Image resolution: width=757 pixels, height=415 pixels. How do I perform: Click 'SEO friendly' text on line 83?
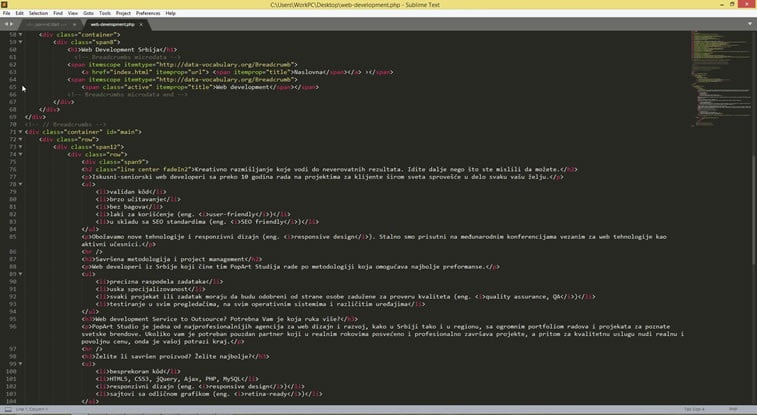[261, 221]
